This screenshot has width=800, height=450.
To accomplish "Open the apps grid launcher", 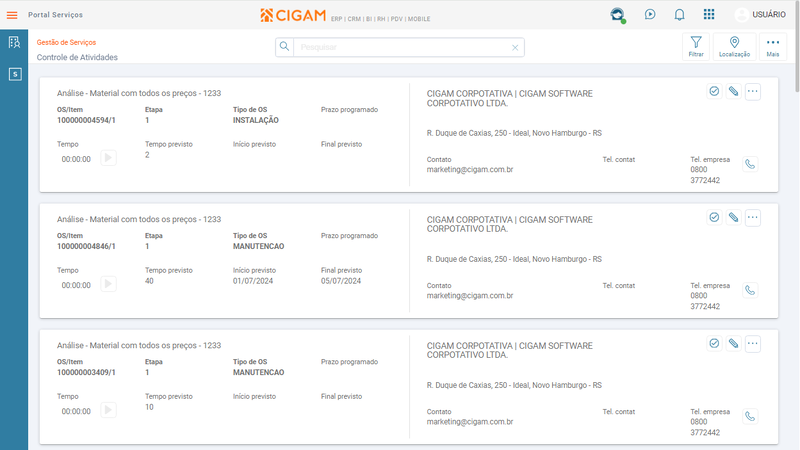I will (x=709, y=14).
